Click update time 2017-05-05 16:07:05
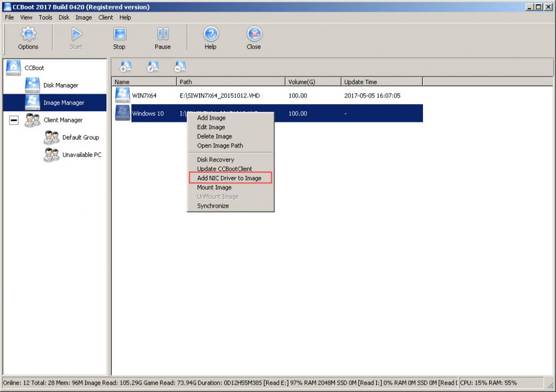The image size is (556, 392). [372, 95]
